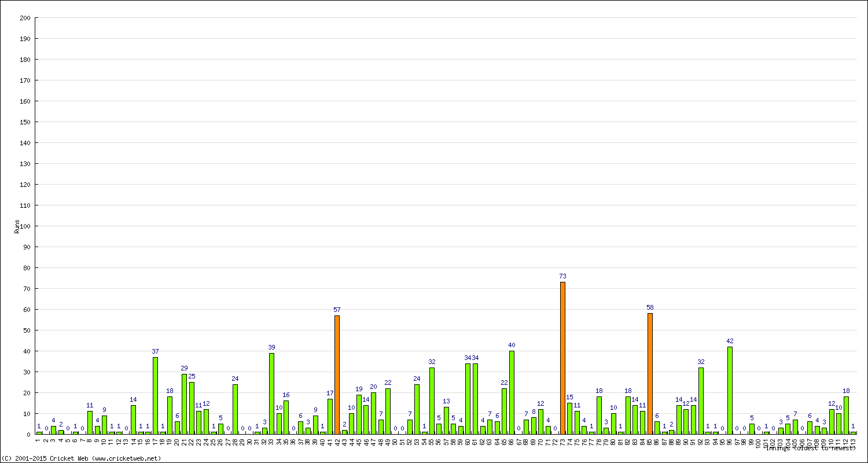Viewport: 868px width, 463px height.
Task: Click the orange bar showing 73 runs
Action: (562, 358)
